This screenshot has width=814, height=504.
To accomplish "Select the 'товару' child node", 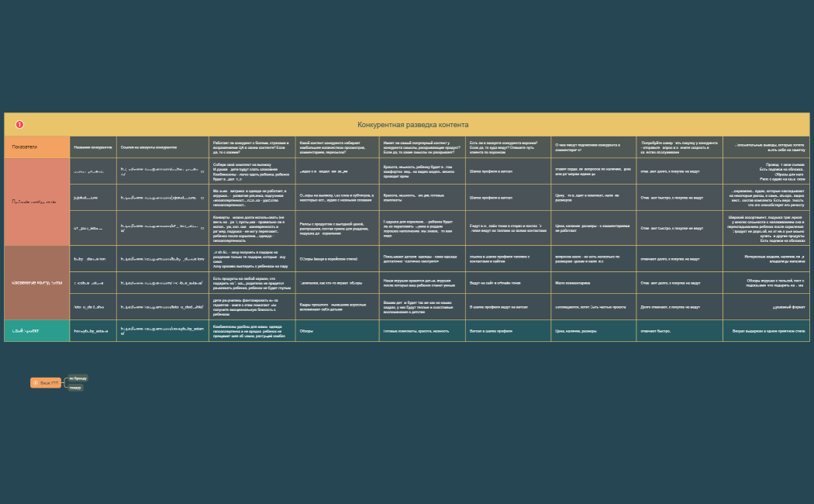I will (x=75, y=388).
